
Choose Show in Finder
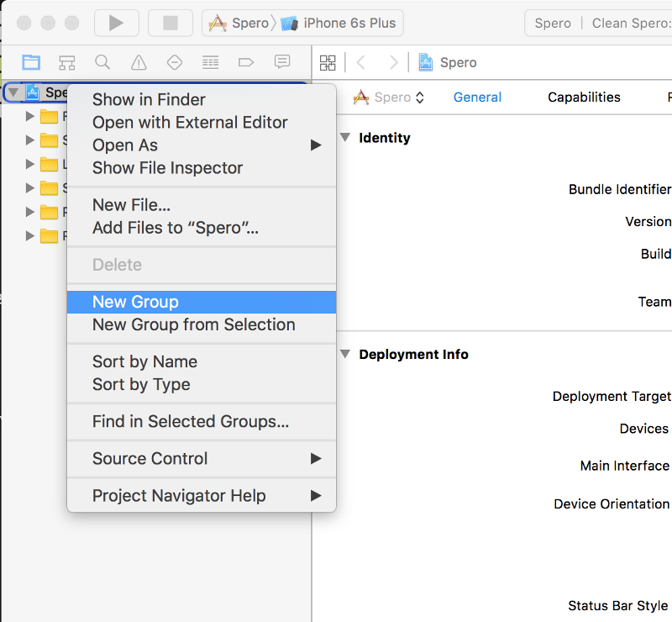tap(202, 99)
